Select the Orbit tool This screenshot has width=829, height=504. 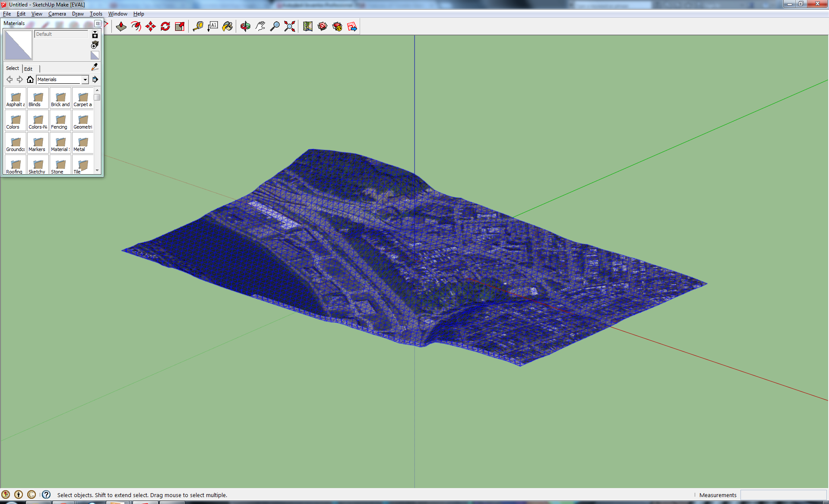(246, 27)
